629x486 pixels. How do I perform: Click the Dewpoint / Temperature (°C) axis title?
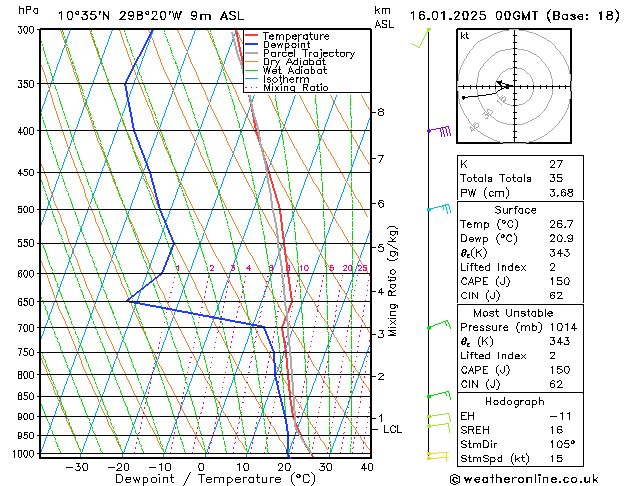(x=215, y=479)
